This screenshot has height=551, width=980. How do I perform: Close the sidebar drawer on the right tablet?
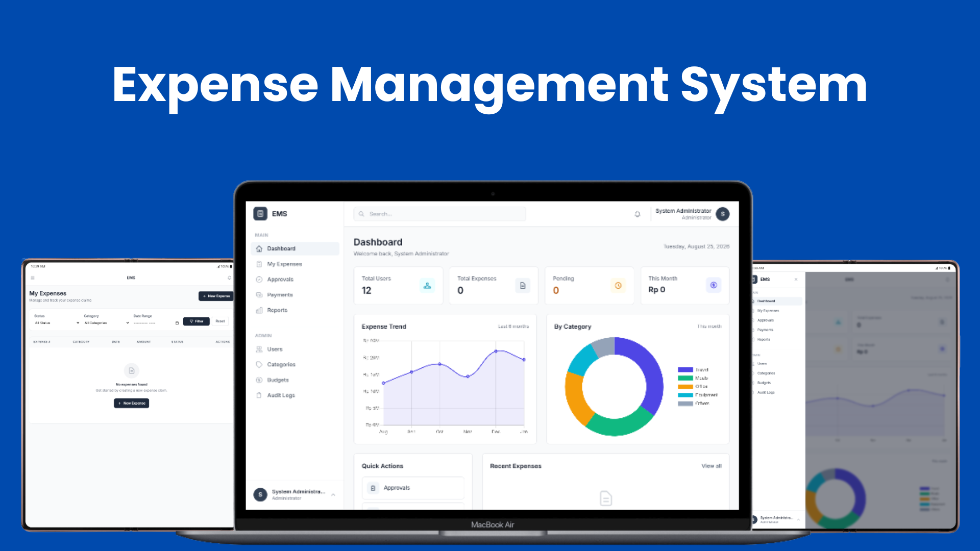coord(796,280)
